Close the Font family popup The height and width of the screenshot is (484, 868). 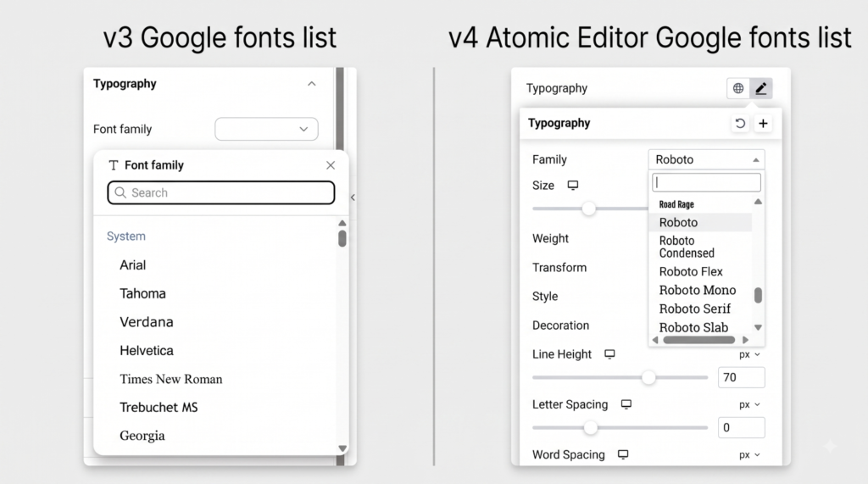331,165
